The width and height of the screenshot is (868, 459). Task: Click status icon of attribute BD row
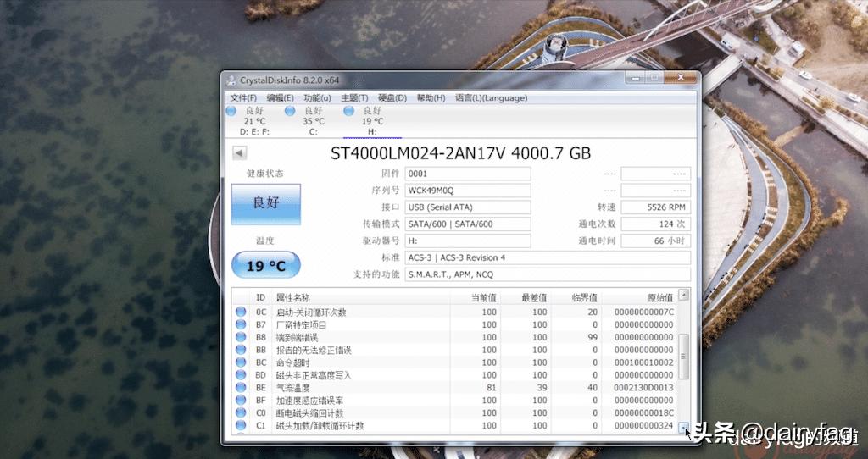point(240,375)
